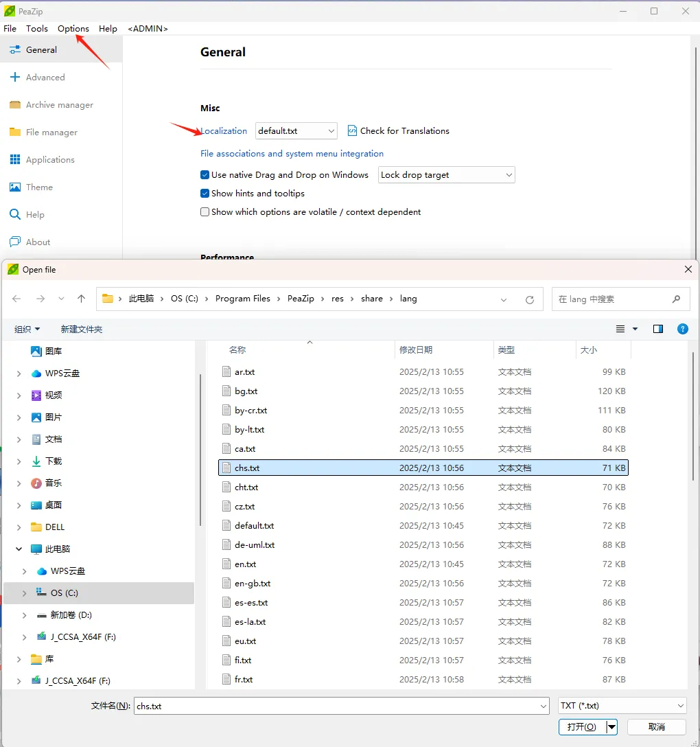Open 组织 organize dropdown
Viewport: 700px width, 747px height.
pyautogui.click(x=27, y=329)
